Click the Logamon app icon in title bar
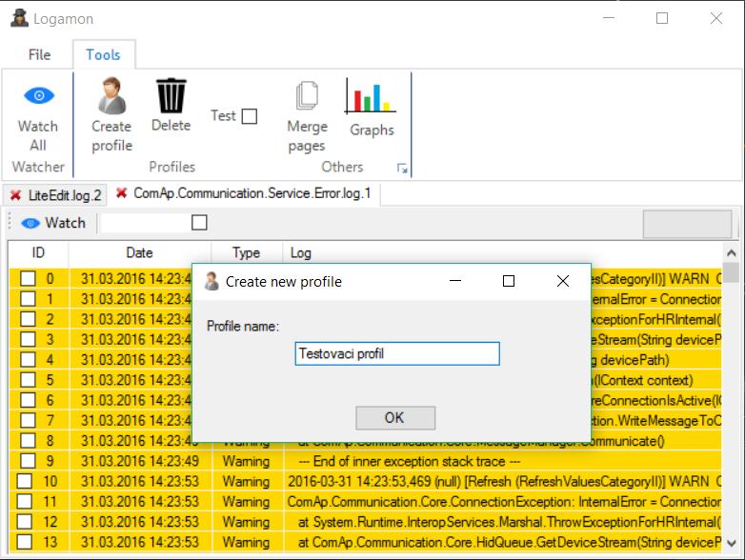This screenshot has width=745, height=560. 19,18
